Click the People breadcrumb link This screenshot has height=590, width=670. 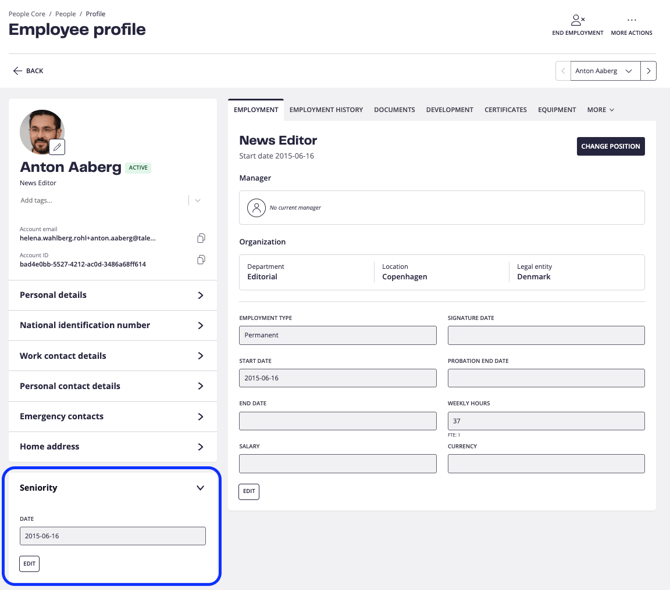point(65,14)
